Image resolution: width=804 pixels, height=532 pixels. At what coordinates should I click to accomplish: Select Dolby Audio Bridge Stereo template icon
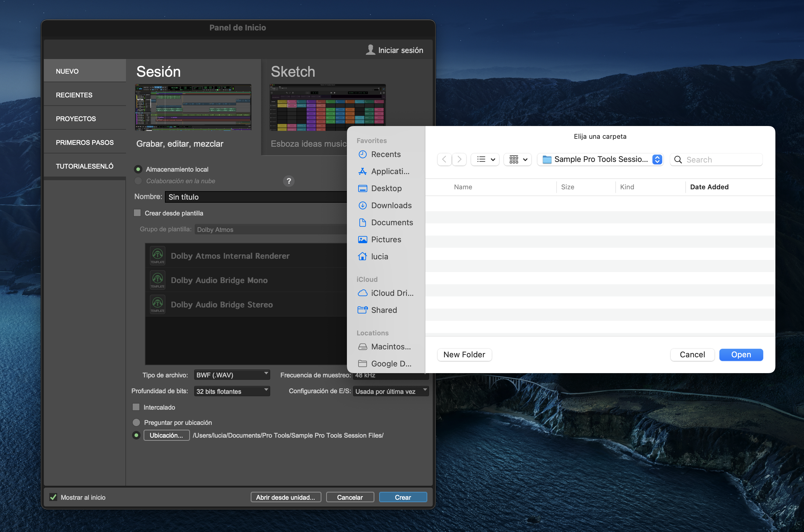157,304
